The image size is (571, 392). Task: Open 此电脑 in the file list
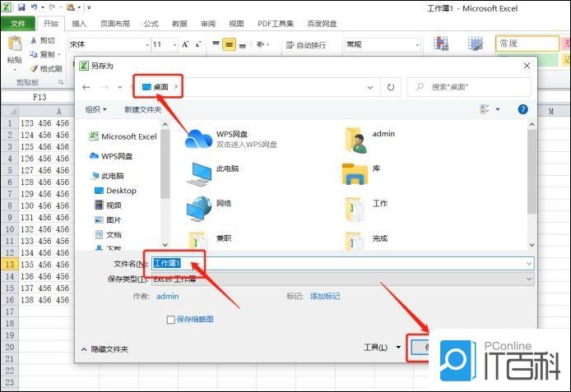199,174
